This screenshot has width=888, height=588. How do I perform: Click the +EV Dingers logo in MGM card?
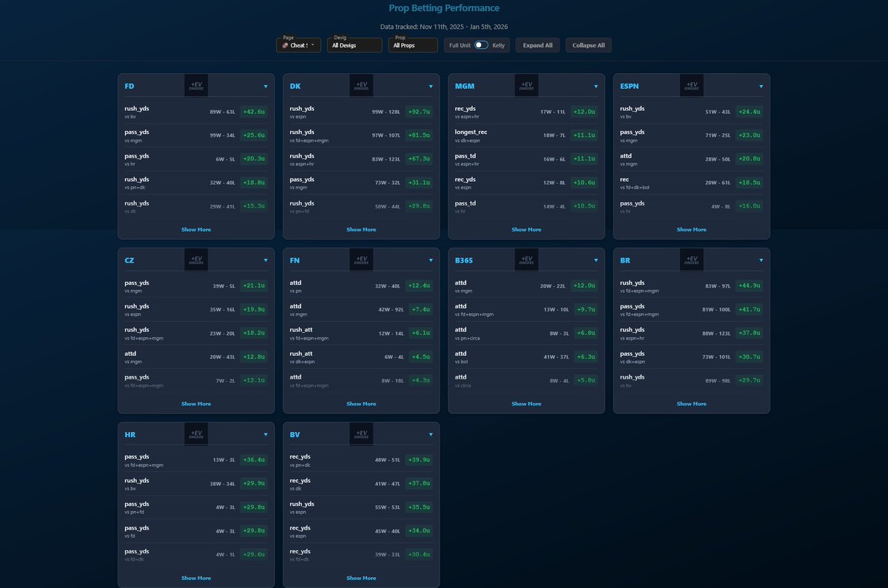[x=526, y=86]
